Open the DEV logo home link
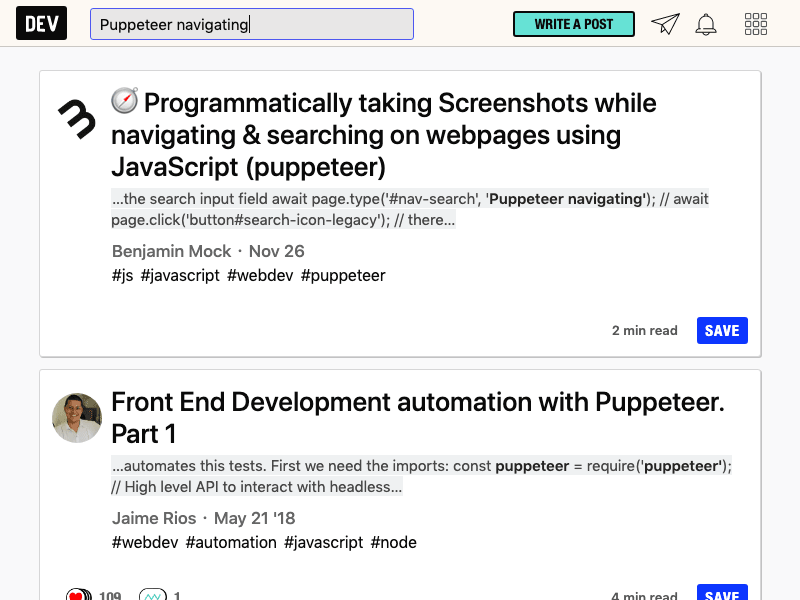This screenshot has width=800, height=600. [41, 23]
